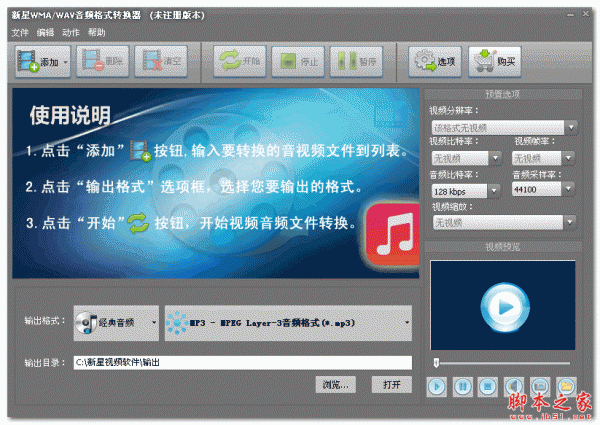Click the red music note icon in banner
The height and width of the screenshot is (425, 600).
393,234
